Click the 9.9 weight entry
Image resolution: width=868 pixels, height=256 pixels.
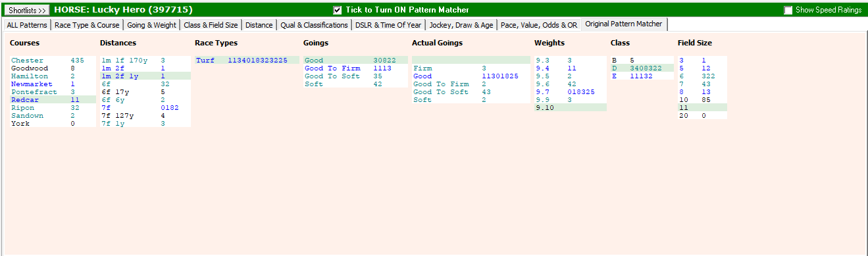[x=571, y=100]
